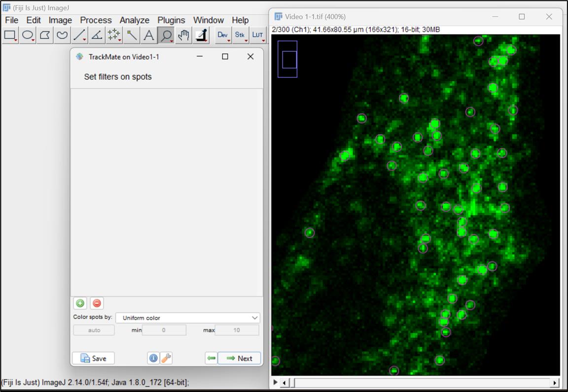Play the Video 1-1.tif stack animation
Screen dimensions: 568x392
tap(275, 382)
